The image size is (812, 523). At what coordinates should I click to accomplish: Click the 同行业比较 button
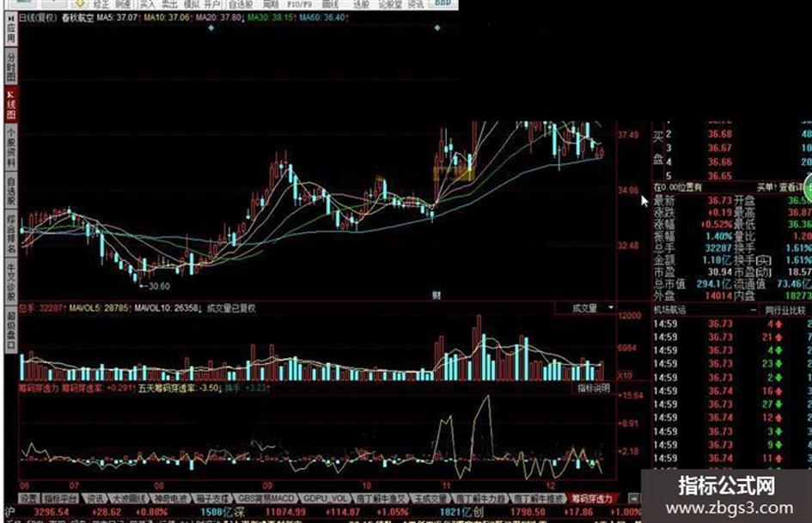point(785,311)
